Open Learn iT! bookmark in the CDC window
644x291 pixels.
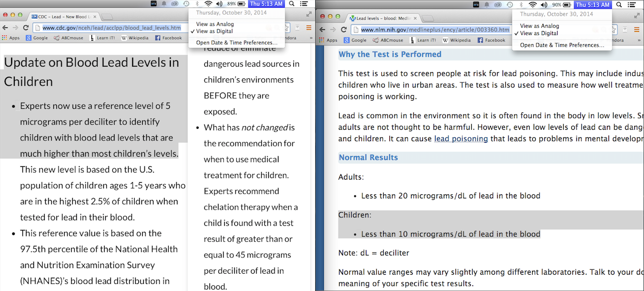[102, 38]
